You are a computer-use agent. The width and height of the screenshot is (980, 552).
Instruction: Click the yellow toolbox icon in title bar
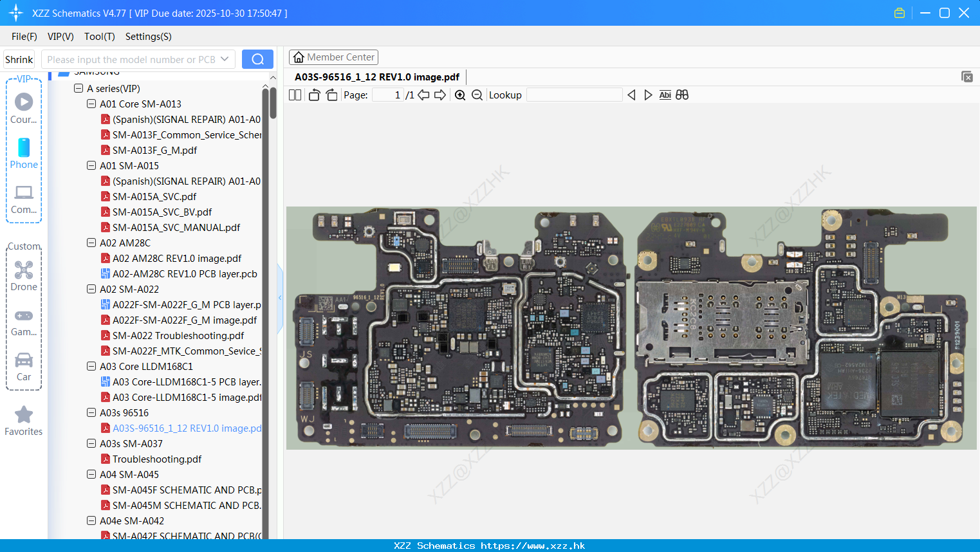[x=900, y=13]
